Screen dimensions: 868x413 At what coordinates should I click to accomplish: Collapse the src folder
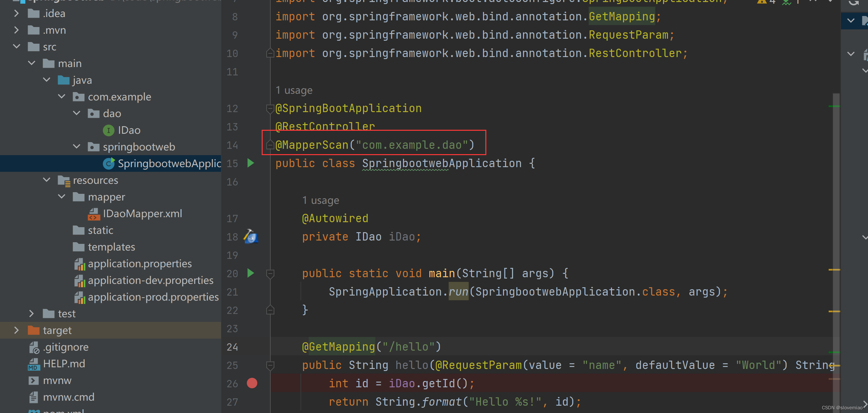17,46
